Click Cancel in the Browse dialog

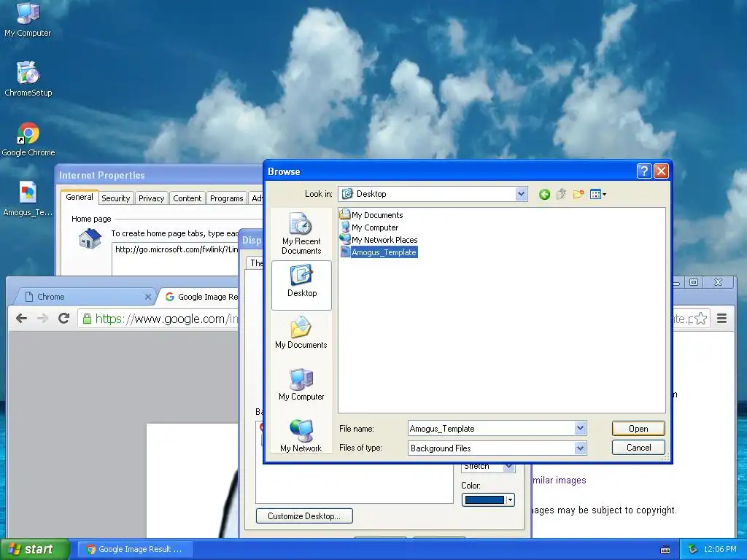638,448
